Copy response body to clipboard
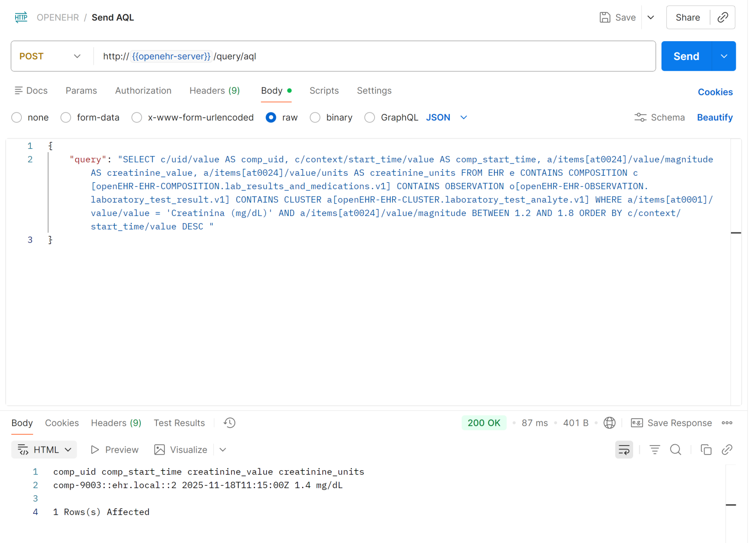Viewport: 756px width, 543px height. pyautogui.click(x=706, y=450)
